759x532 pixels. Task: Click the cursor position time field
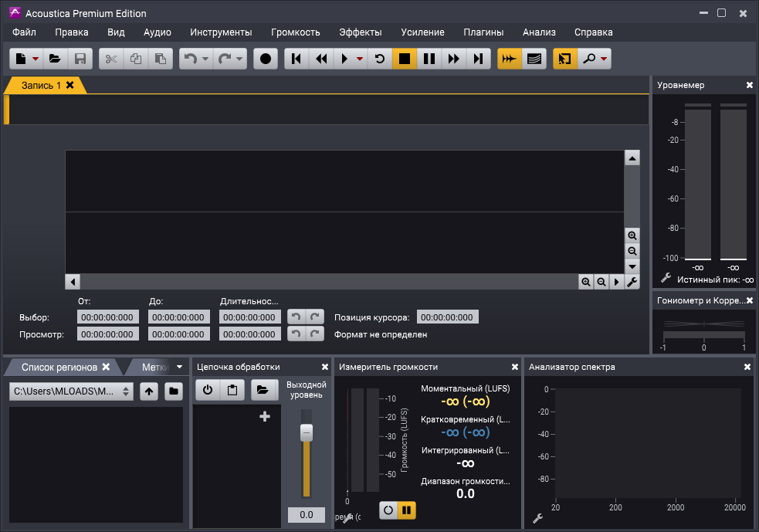447,317
